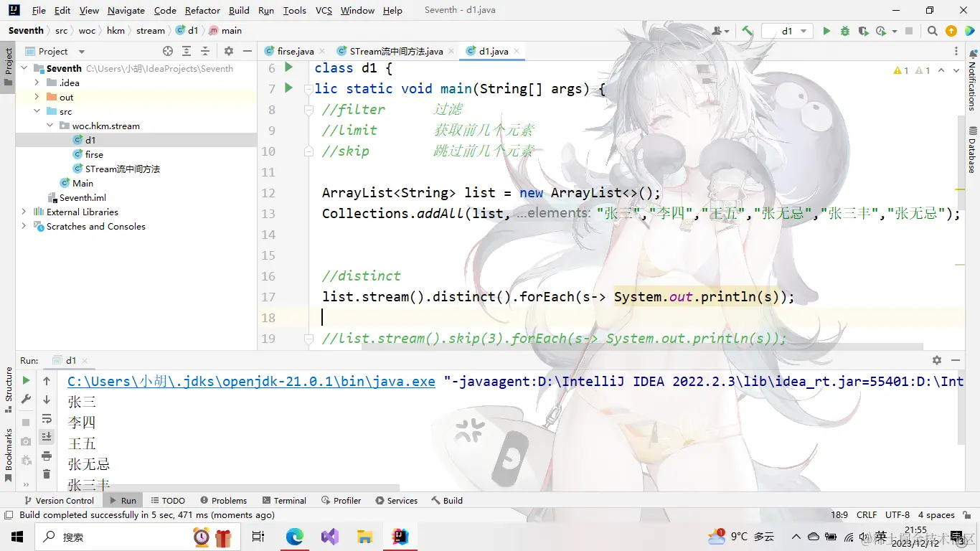Expand External Libraries node

click(24, 212)
